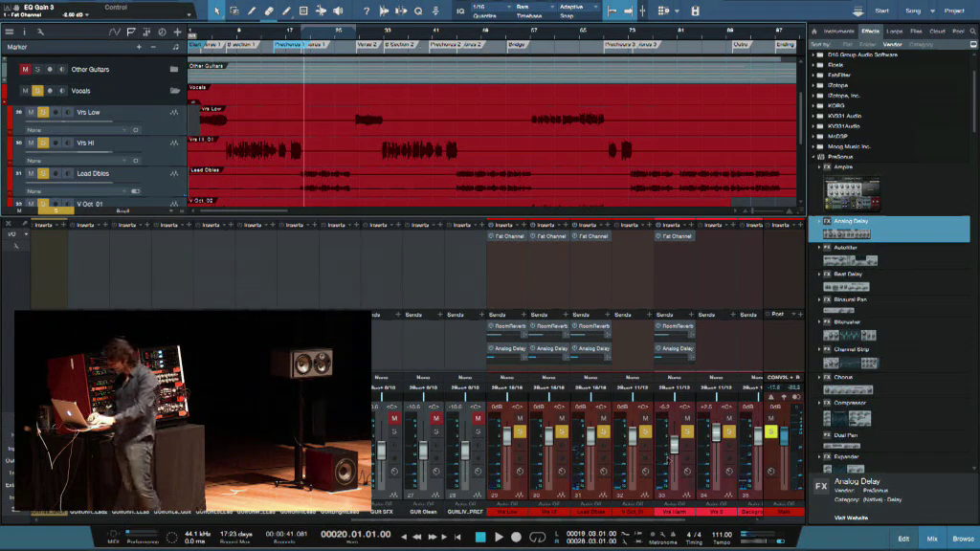Mute the Vocals track
Image resolution: width=980 pixels, height=551 pixels.
(x=24, y=91)
